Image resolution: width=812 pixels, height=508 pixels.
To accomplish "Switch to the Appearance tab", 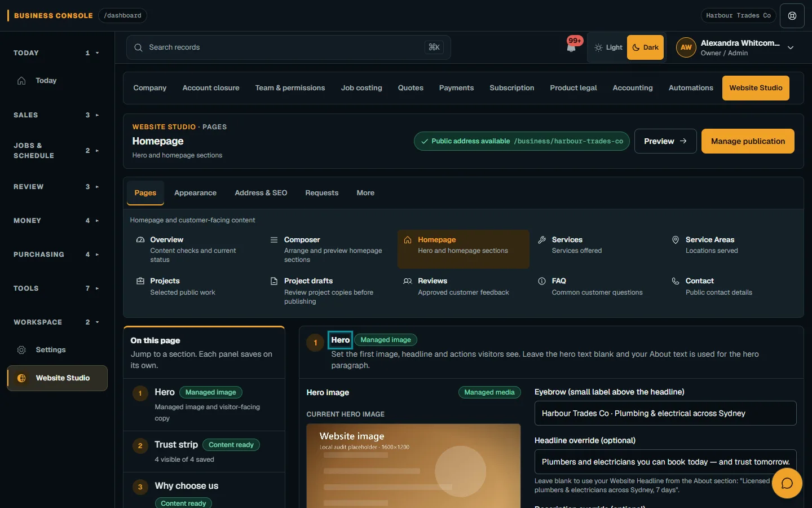I will click(x=195, y=193).
